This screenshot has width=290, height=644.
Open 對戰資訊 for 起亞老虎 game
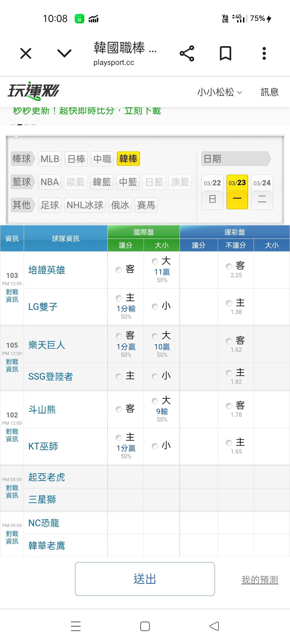pos(12,492)
